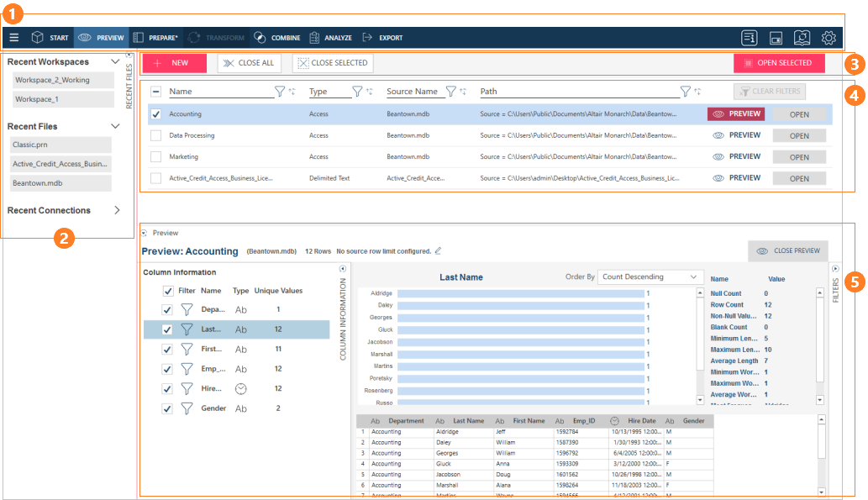Expand the Recent Connections section
Viewport: 868px width, 500px height.
pyautogui.click(x=117, y=210)
